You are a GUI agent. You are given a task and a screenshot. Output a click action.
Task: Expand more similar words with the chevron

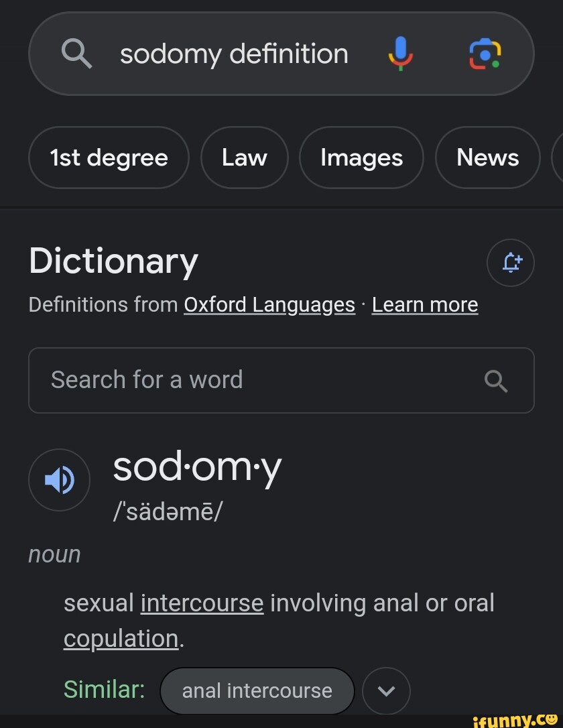[386, 690]
